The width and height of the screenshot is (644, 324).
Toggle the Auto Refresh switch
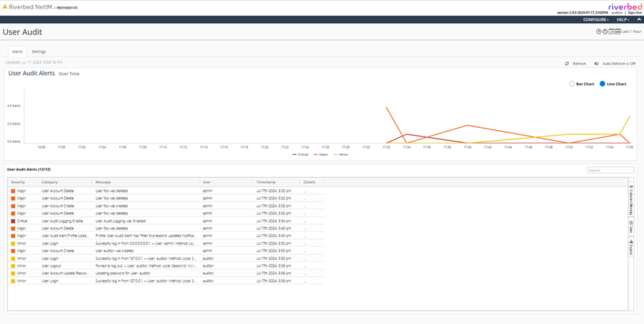(x=596, y=64)
